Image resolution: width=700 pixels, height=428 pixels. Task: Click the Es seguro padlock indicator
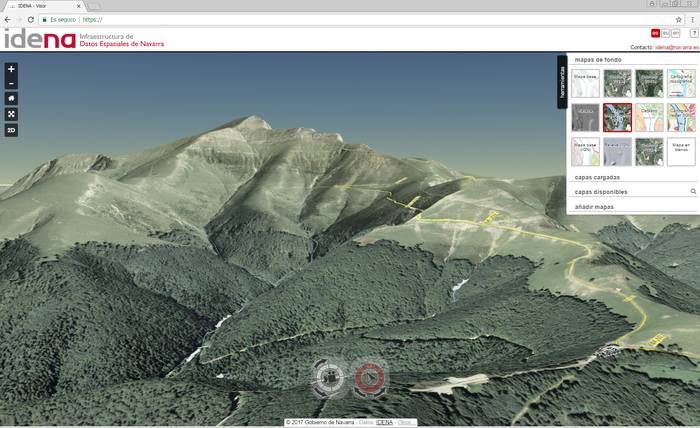point(59,20)
